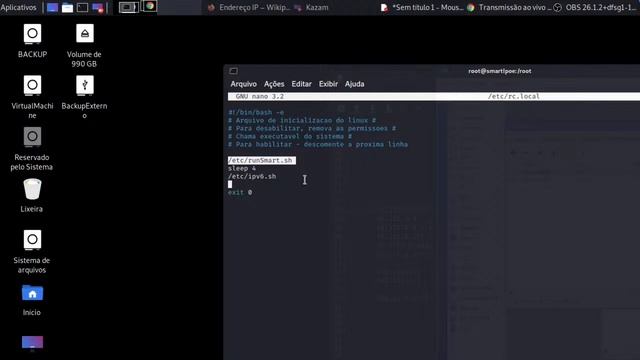
Task: Select the workspace thumbnail showing Chrome
Action: [149, 6]
